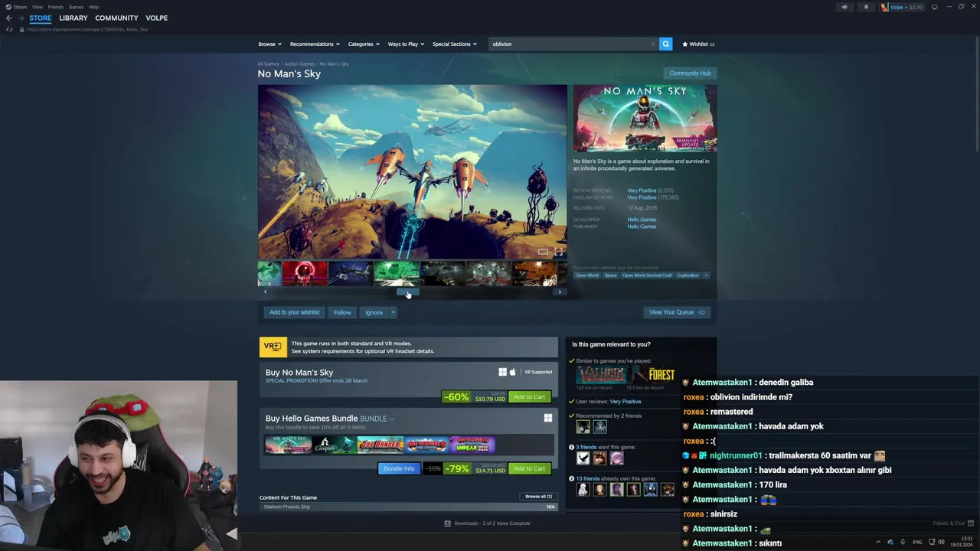Open The Forest similar game image
The height and width of the screenshot is (551, 980).
pyautogui.click(x=652, y=374)
